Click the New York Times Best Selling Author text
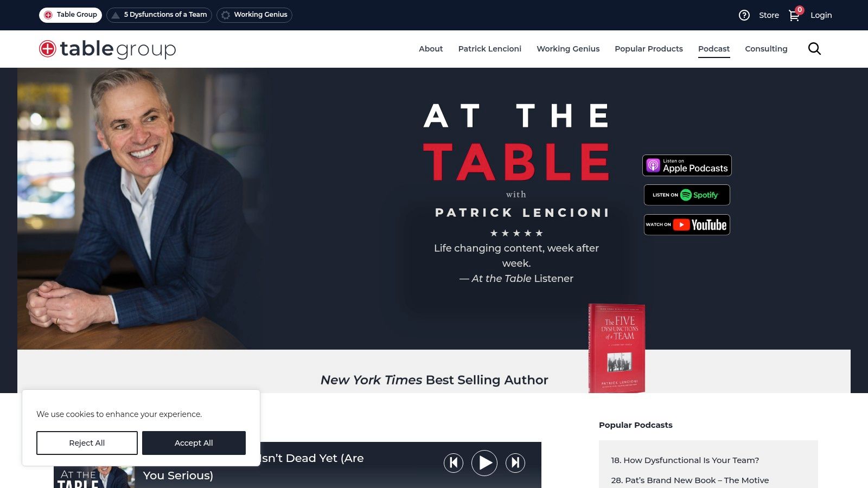868x488 pixels. (434, 380)
